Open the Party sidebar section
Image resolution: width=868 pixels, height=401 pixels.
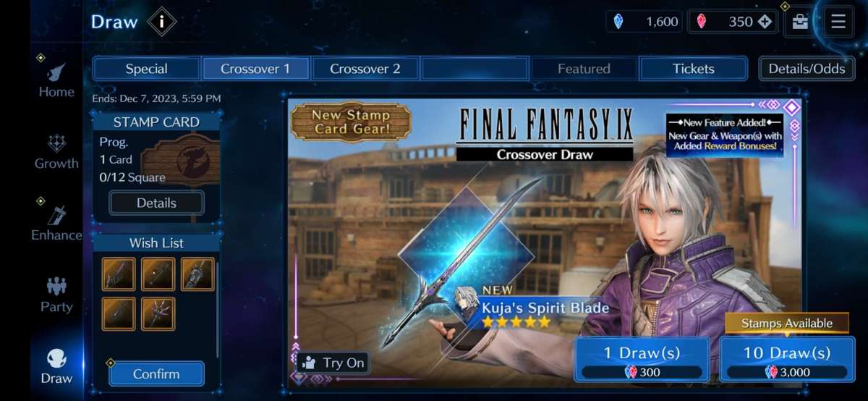pos(56,295)
